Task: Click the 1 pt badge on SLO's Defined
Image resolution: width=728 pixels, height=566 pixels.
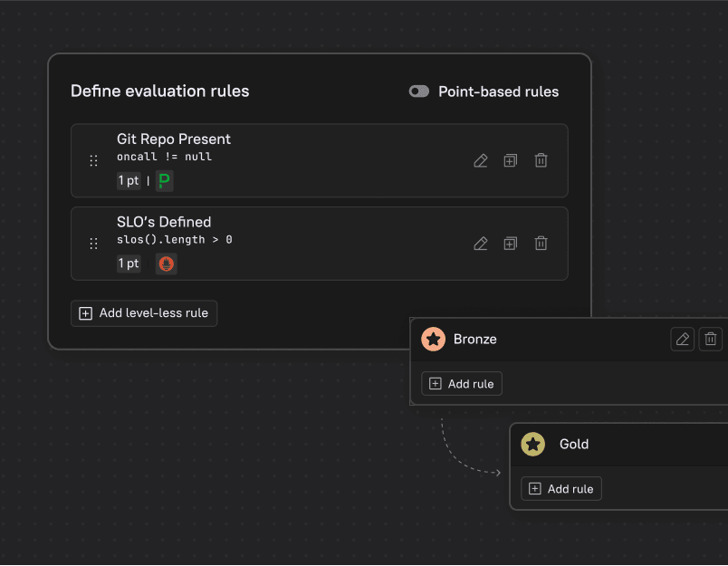Action: point(129,264)
